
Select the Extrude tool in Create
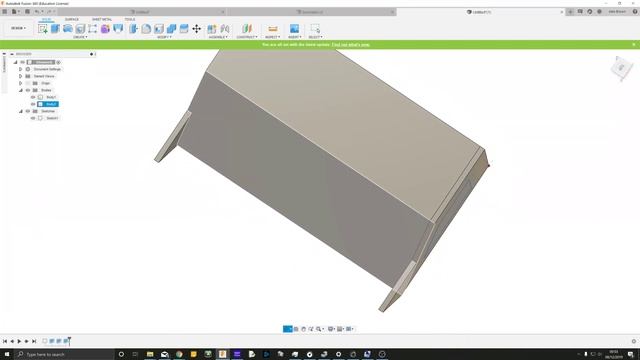55,29
